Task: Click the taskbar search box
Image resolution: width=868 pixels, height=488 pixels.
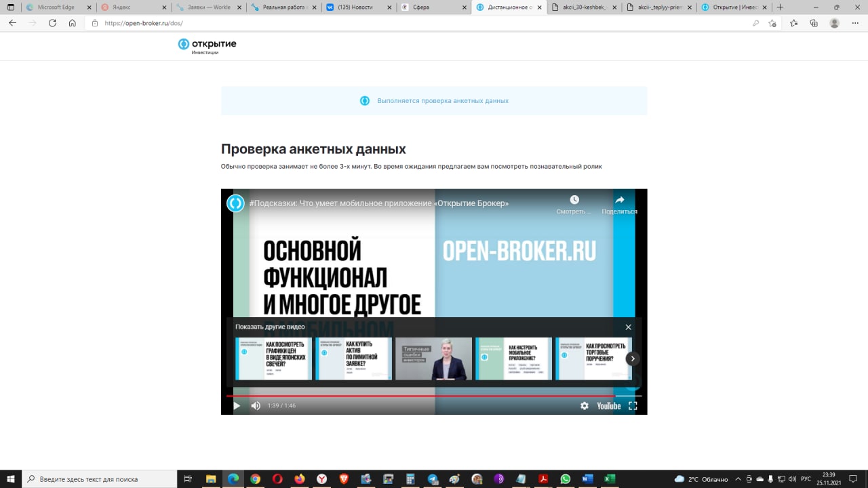Action: (x=99, y=479)
